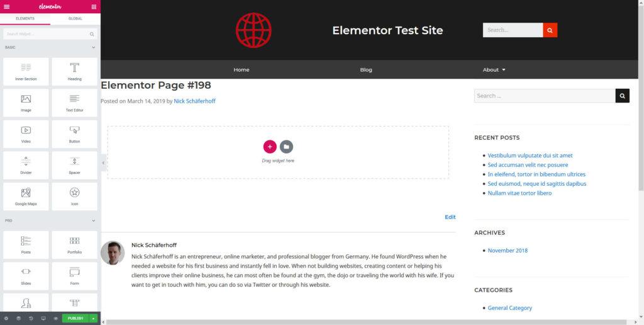Click the horizontal page scrollbar

pos(367,322)
